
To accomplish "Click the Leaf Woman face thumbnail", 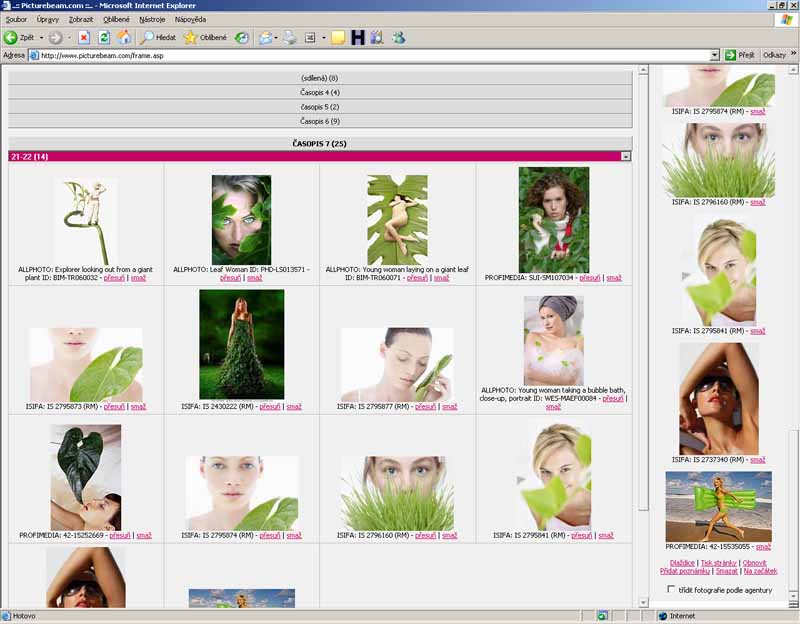I will point(241,219).
